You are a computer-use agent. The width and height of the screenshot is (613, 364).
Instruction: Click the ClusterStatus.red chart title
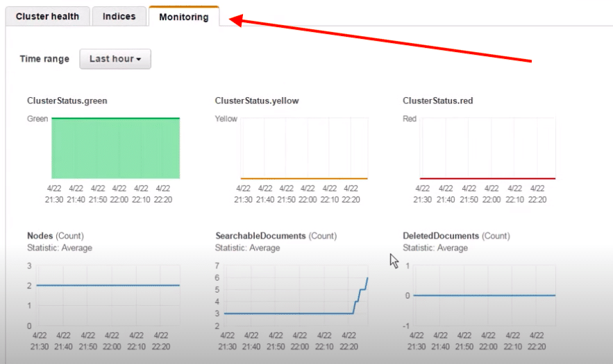tap(438, 101)
